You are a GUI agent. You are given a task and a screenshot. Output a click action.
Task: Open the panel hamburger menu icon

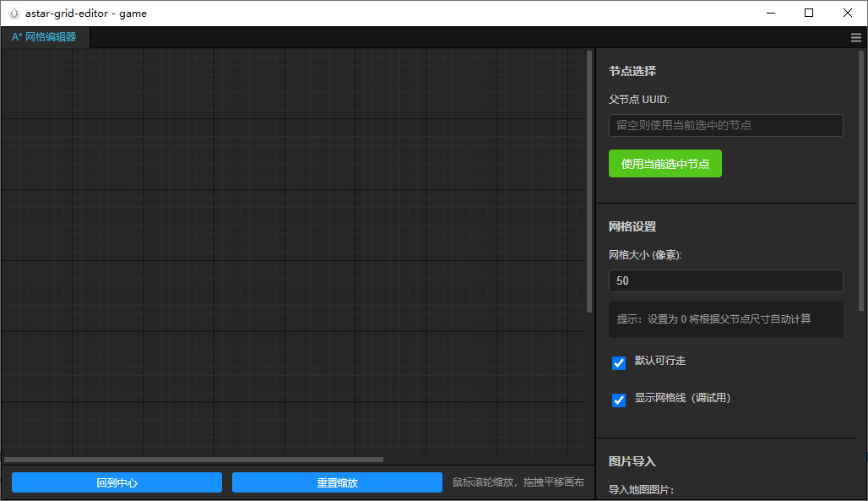click(x=856, y=38)
